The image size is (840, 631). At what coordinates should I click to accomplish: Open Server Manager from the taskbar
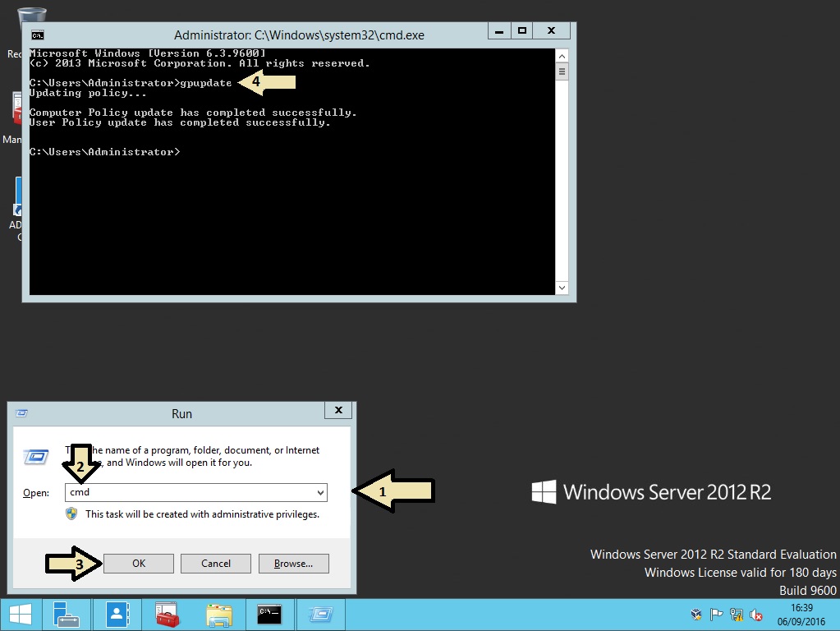[67, 614]
